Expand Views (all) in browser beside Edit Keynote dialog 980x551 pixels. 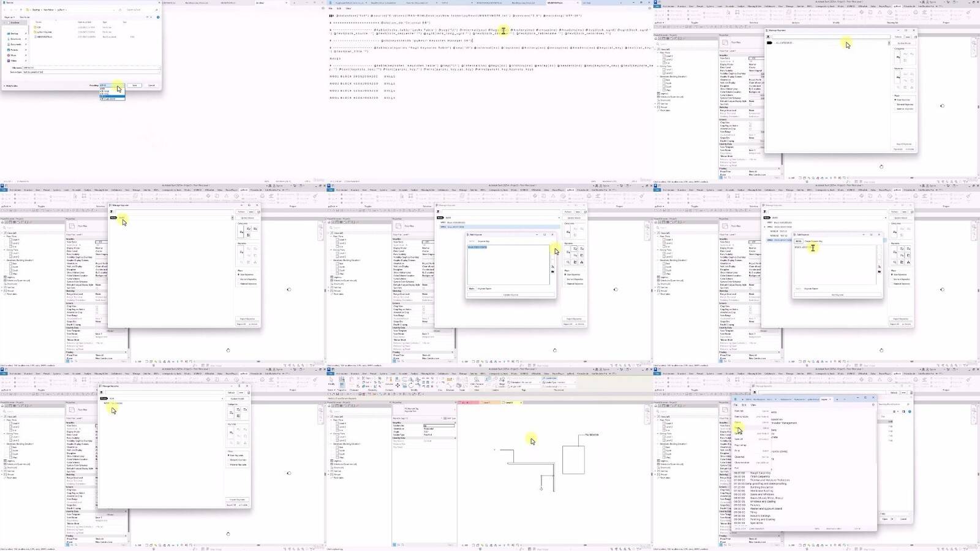point(329,233)
